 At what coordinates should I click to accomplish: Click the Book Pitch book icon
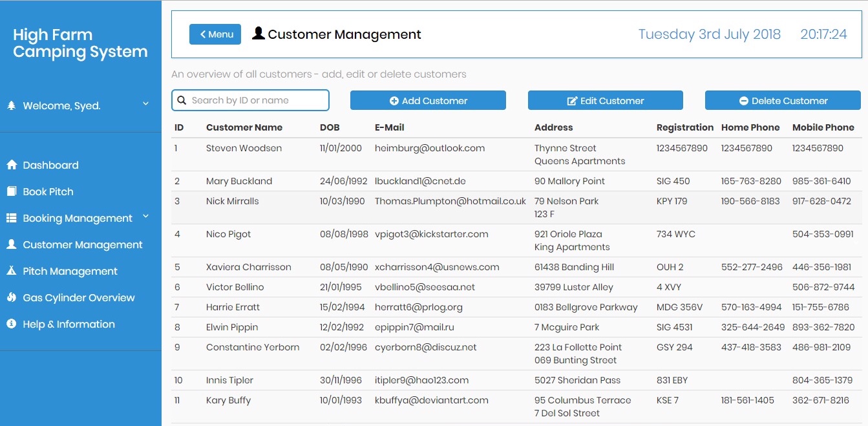tap(11, 191)
